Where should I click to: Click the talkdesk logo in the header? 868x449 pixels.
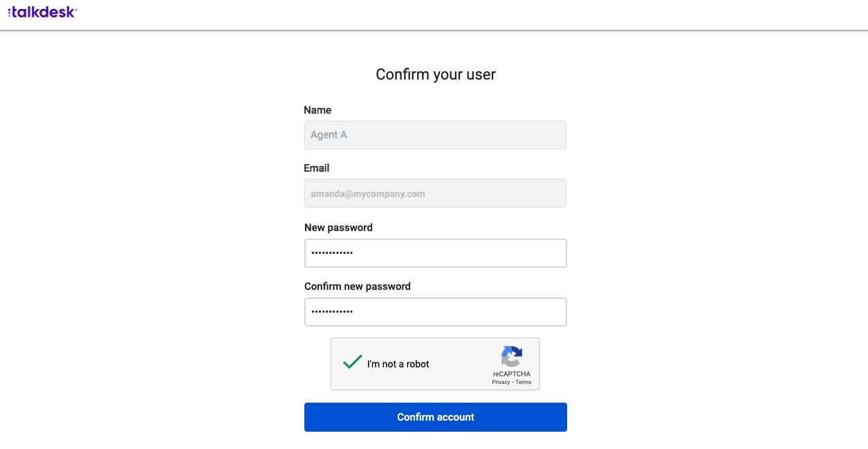42,11
